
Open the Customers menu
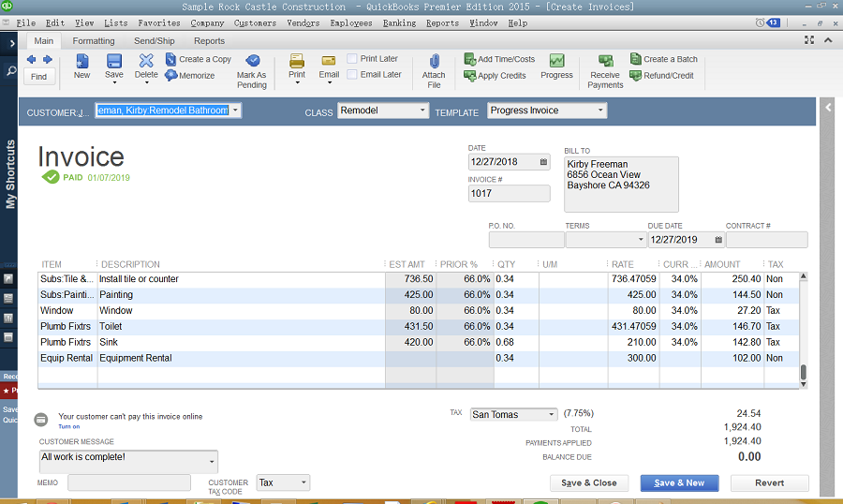click(x=255, y=23)
